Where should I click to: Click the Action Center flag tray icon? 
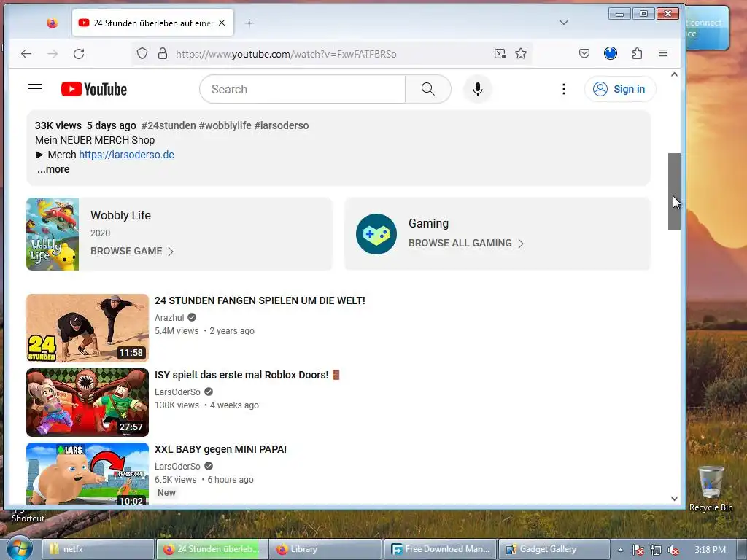coord(638,550)
